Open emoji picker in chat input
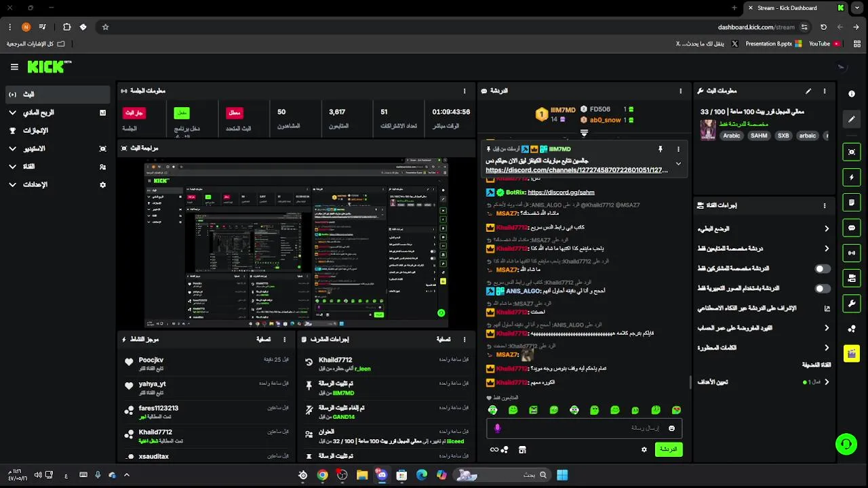This screenshot has height=488, width=868. point(672,428)
